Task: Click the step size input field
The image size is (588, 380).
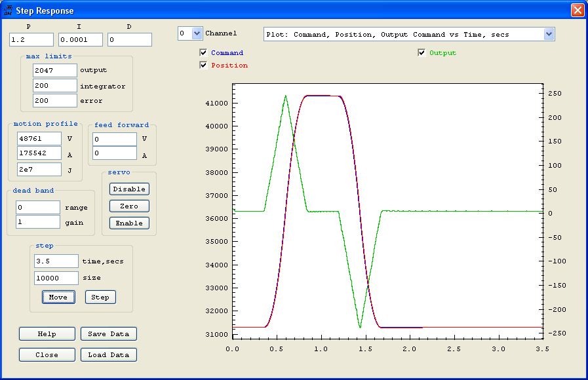Action: 56,278
